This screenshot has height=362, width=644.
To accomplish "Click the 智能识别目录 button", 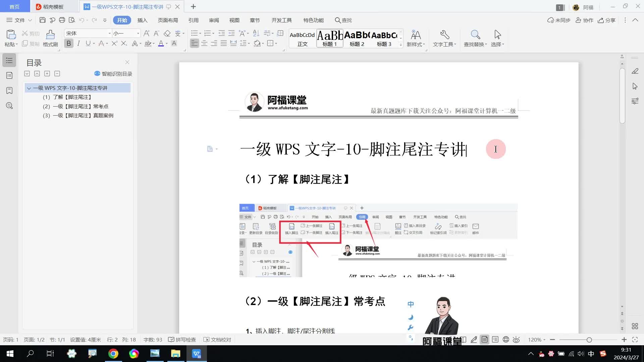I will (113, 74).
